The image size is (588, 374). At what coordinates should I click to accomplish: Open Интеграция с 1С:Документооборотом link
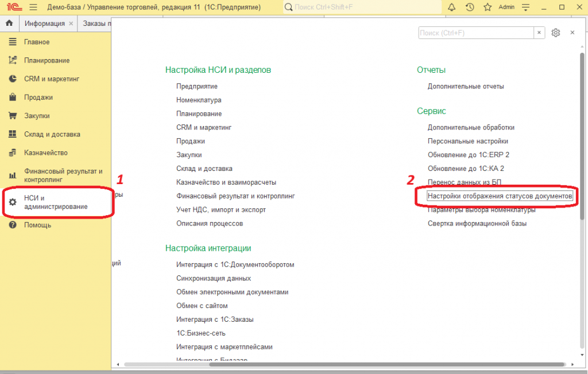point(235,264)
